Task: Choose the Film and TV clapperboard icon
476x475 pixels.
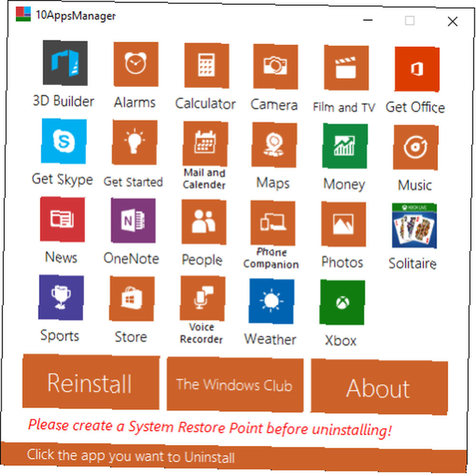Action: [346, 68]
